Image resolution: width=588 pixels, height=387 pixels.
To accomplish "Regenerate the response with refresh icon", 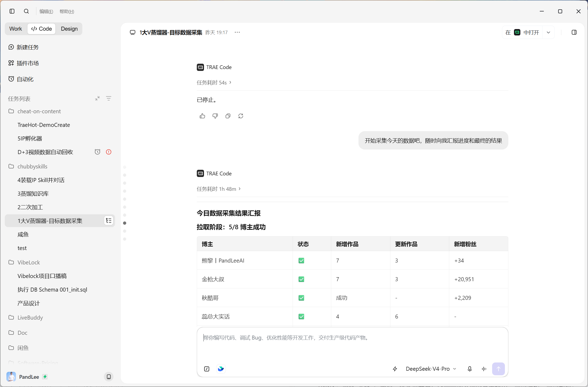I will [241, 116].
